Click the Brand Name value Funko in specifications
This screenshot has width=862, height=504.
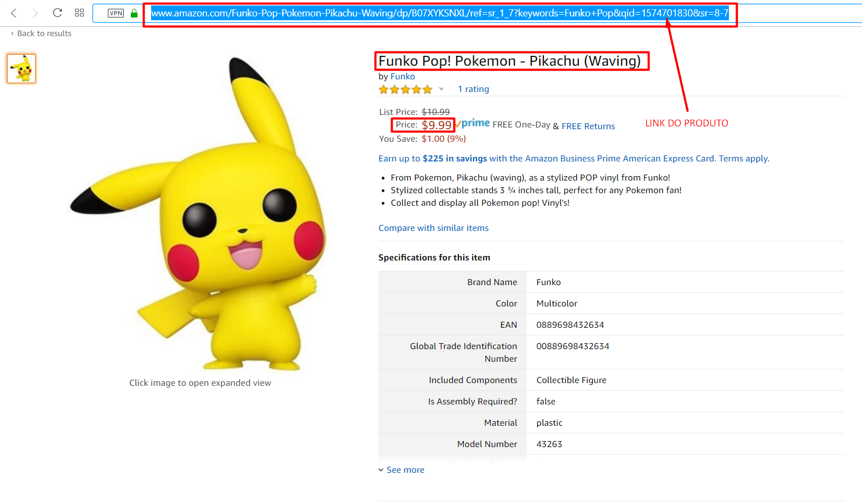click(x=549, y=282)
